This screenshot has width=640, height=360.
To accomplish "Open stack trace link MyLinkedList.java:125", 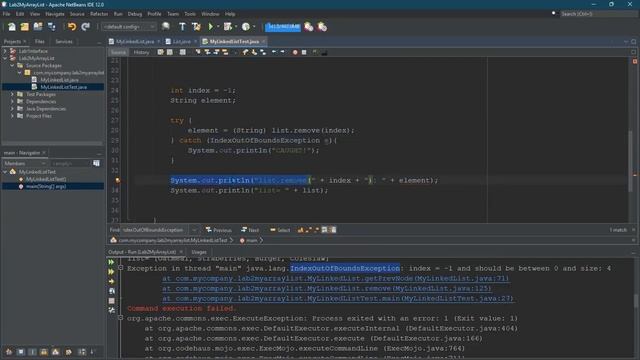I will pos(327,289).
